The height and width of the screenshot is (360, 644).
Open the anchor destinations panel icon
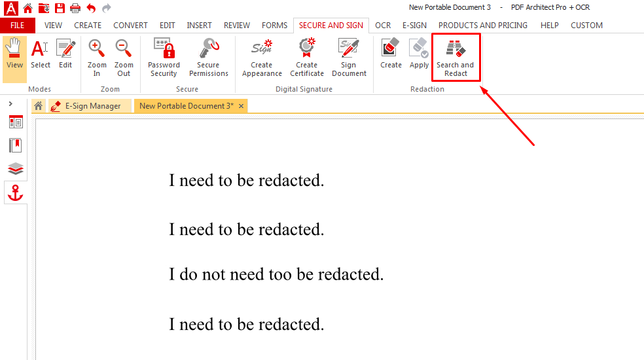tap(16, 192)
